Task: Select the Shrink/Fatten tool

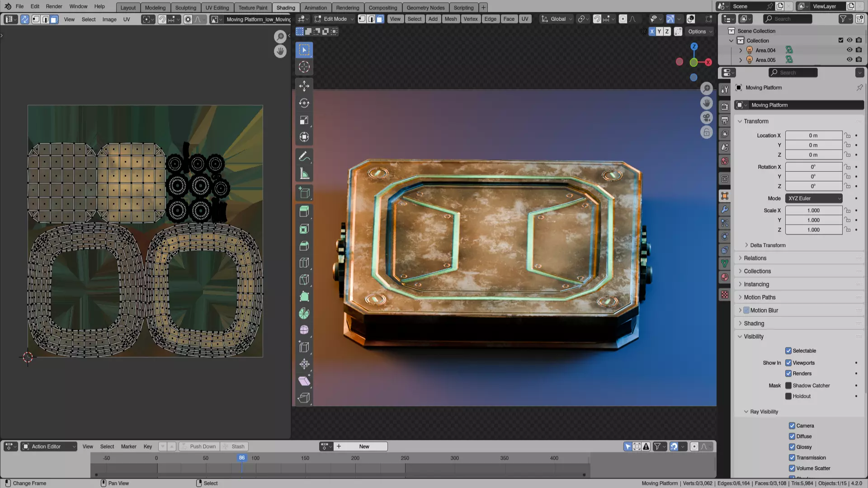Action: coord(304,364)
